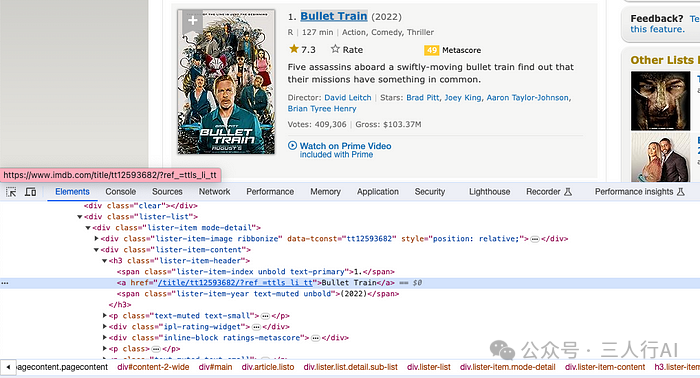Click the breadcrumb scroll-left arrow
Viewport: 700px width, 378px height.
click(x=8, y=367)
